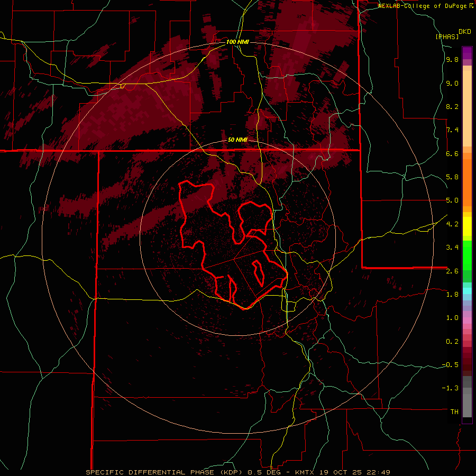Click the 6.6 value on color scale
Image resolution: width=476 pixels, height=476 pixels.
[x=452, y=153]
